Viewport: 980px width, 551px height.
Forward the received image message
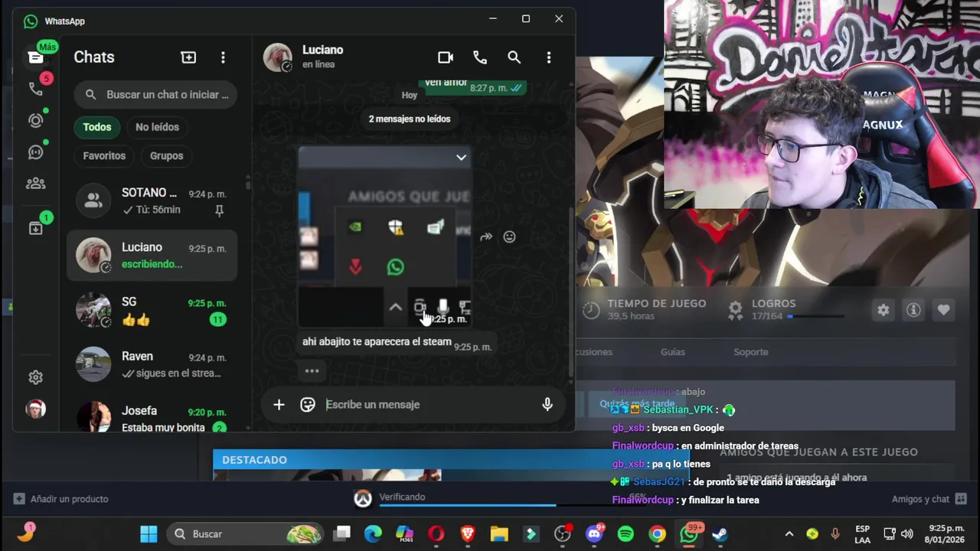click(x=486, y=237)
